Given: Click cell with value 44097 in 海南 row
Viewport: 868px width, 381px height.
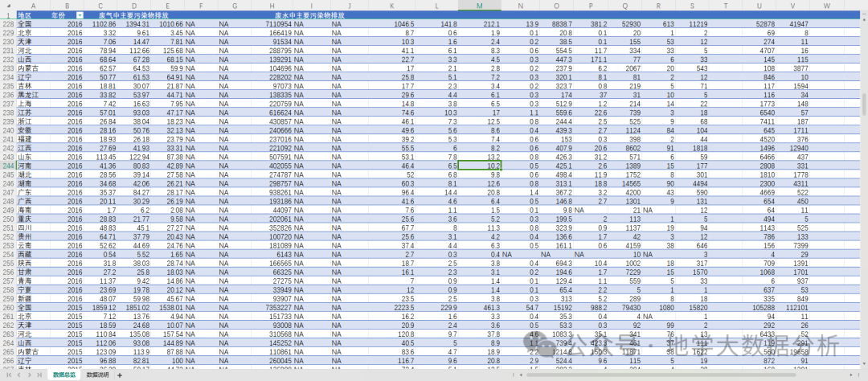Looking at the screenshot, I should (x=272, y=209).
